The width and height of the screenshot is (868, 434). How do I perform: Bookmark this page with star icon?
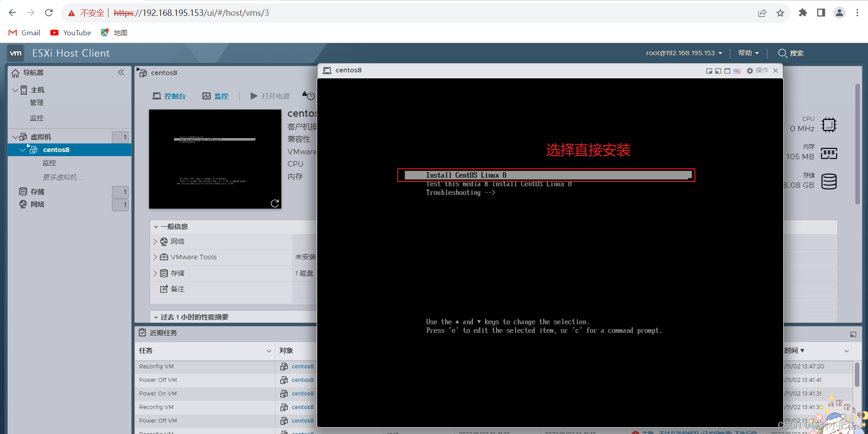pyautogui.click(x=780, y=13)
